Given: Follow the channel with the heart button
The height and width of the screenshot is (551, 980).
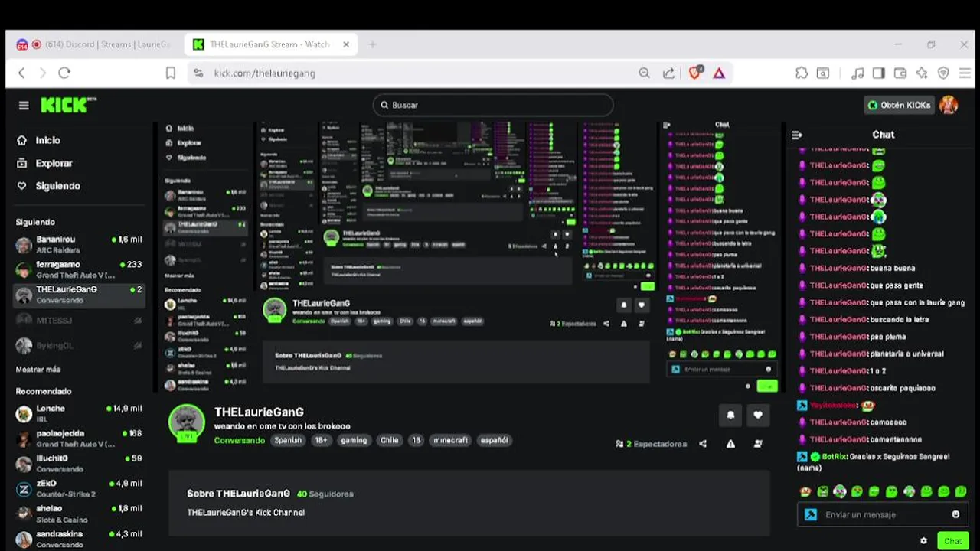Looking at the screenshot, I should click(x=758, y=415).
